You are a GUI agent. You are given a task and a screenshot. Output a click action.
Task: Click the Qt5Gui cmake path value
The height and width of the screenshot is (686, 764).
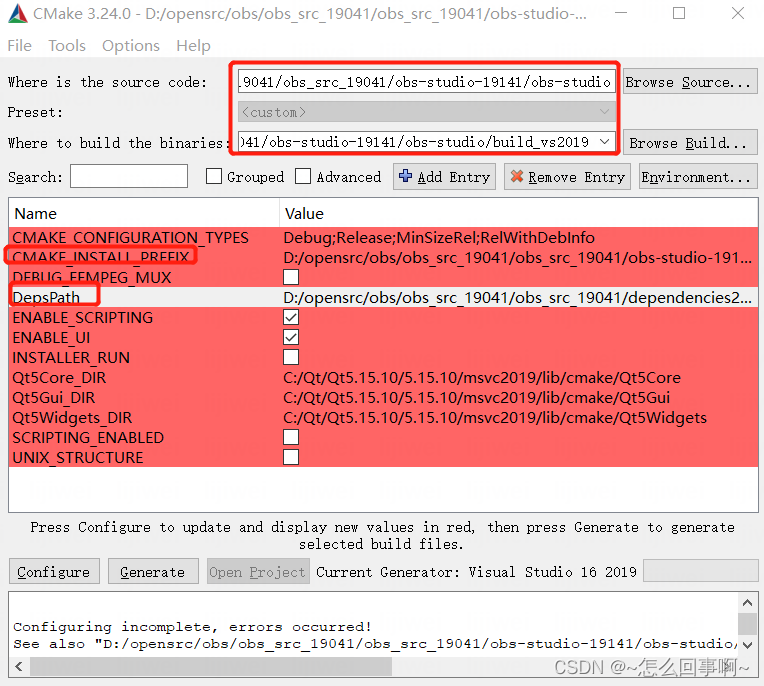tap(477, 398)
